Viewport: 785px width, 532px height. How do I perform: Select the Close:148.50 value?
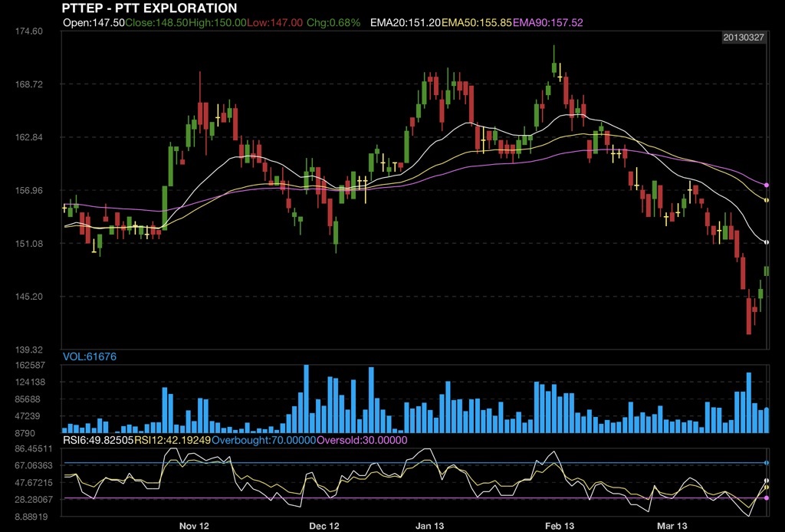click(x=156, y=22)
